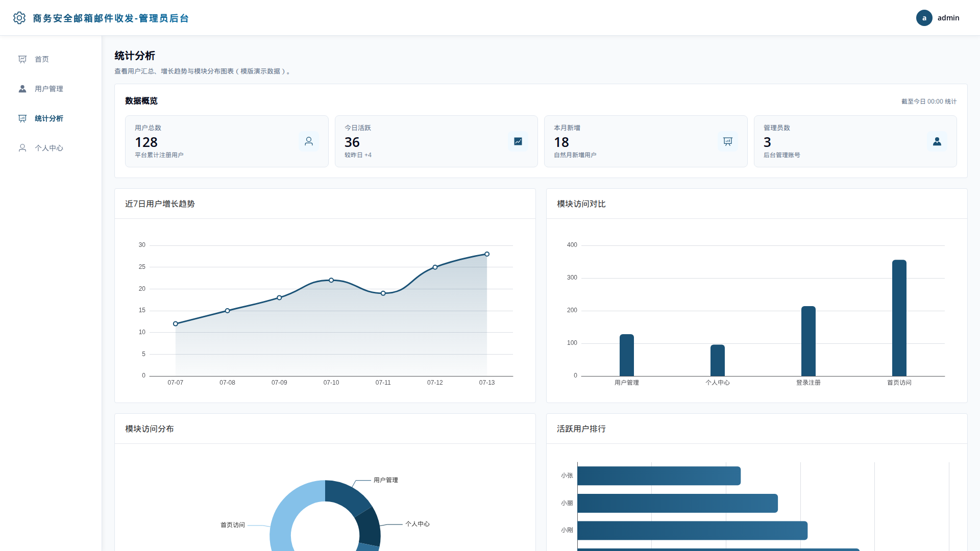The width and height of the screenshot is (980, 551).
Task: Click the presentation icon on 本月新增 card
Action: coord(728,141)
